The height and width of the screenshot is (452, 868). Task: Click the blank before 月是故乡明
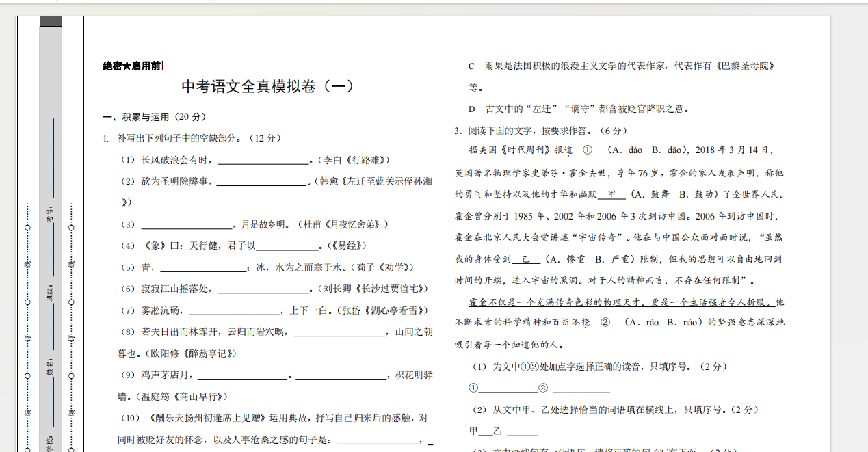187,225
